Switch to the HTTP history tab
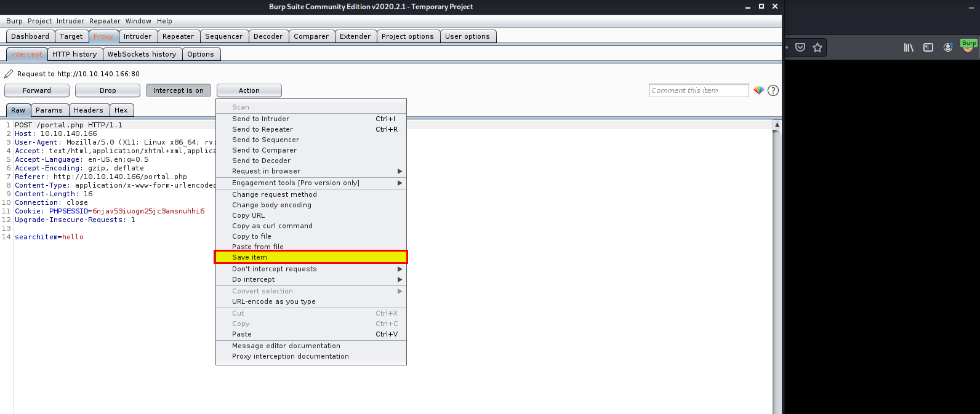Viewport: 980px width, 414px height. coord(74,54)
